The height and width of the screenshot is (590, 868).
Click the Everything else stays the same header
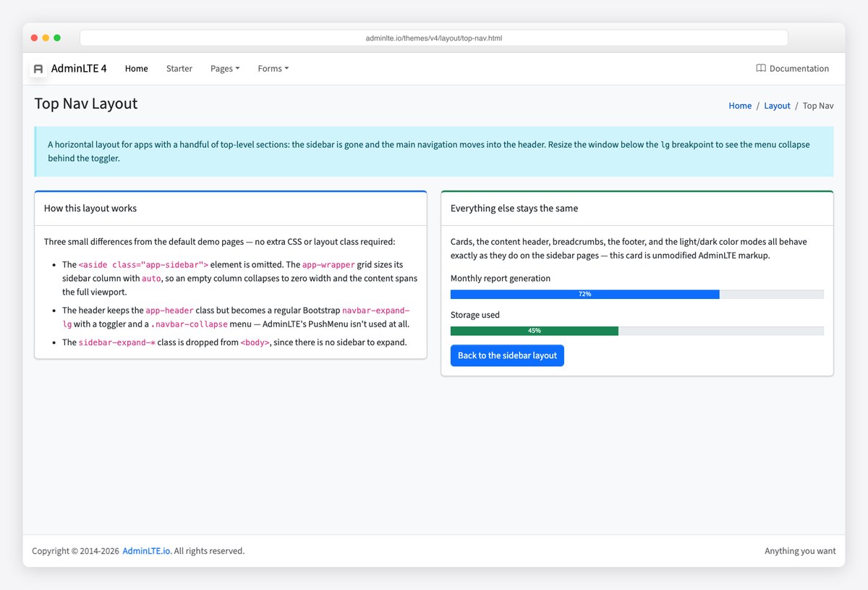637,208
